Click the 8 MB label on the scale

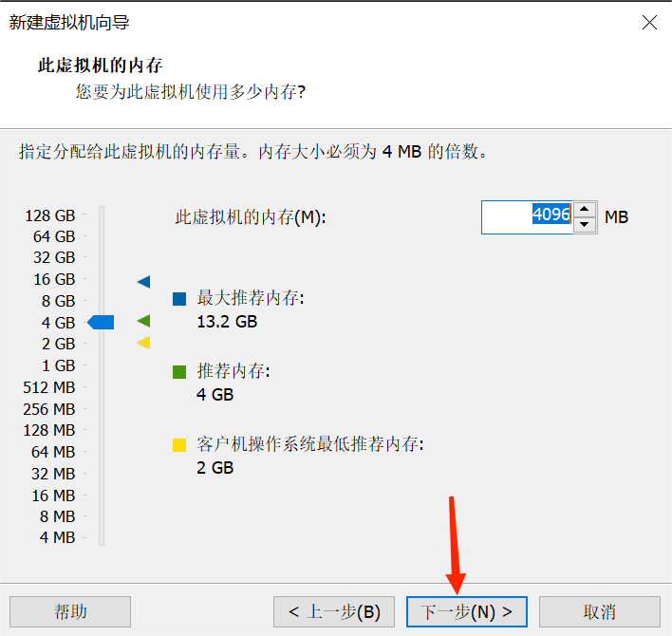coord(58,516)
